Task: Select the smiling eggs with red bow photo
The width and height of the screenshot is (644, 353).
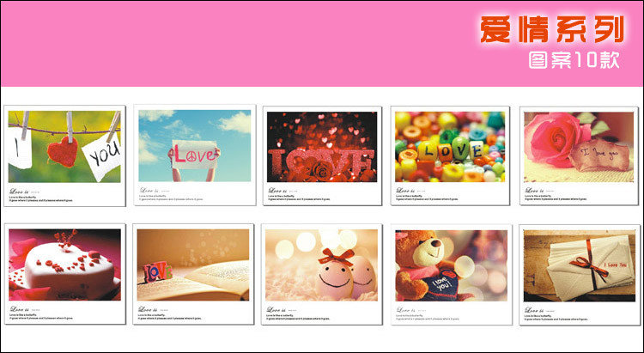Action: [x=322, y=265]
